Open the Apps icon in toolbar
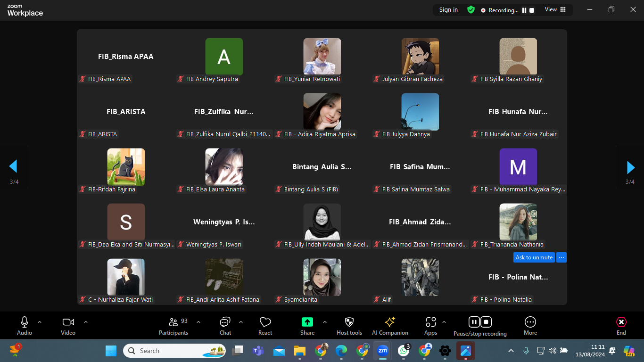This screenshot has width=644, height=362. point(430,322)
